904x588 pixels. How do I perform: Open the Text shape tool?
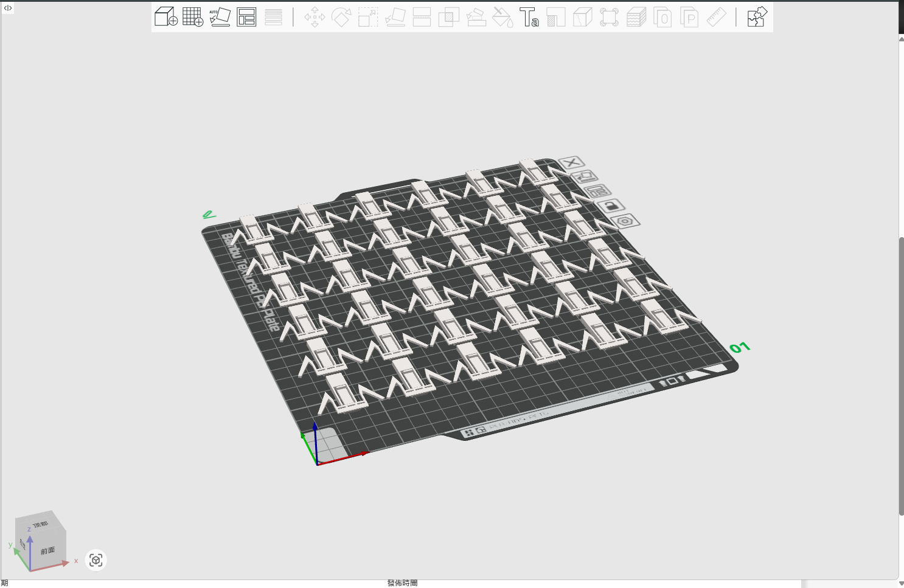click(529, 17)
